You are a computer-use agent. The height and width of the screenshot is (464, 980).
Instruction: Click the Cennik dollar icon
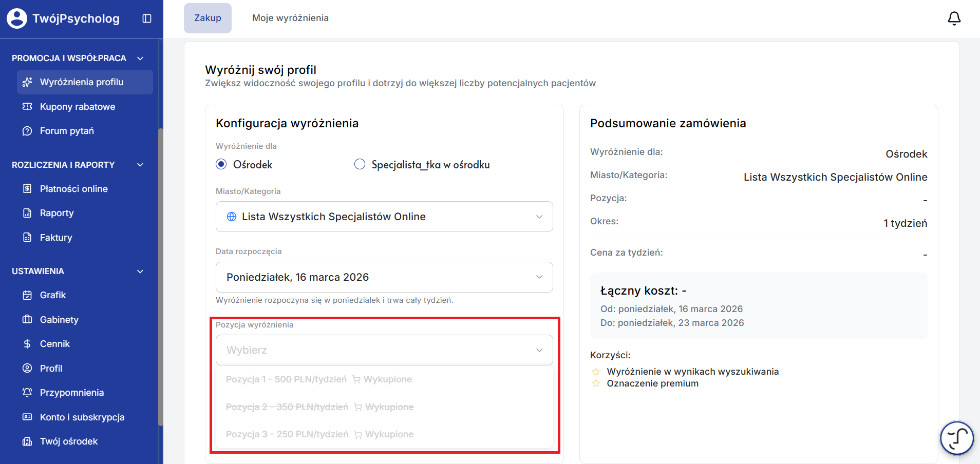click(x=27, y=344)
